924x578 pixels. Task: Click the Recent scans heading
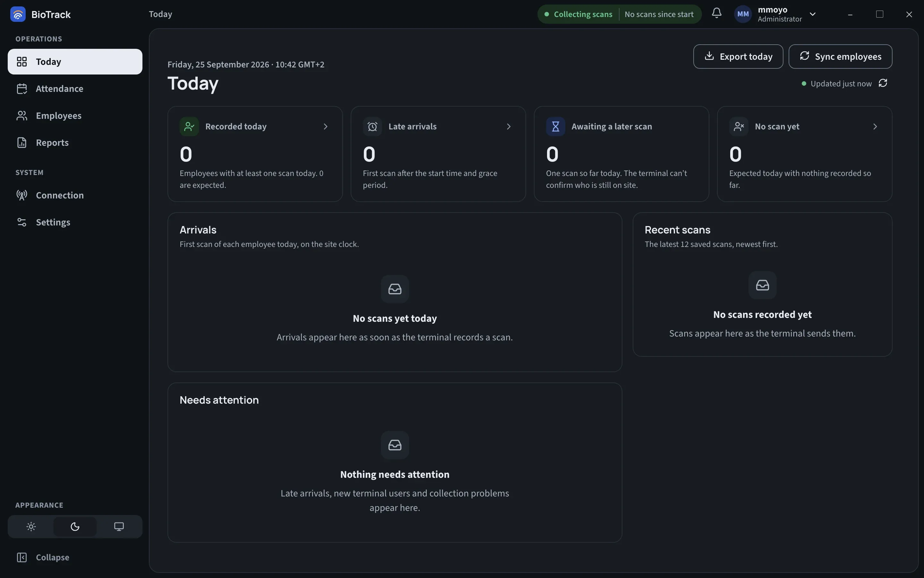[677, 230]
